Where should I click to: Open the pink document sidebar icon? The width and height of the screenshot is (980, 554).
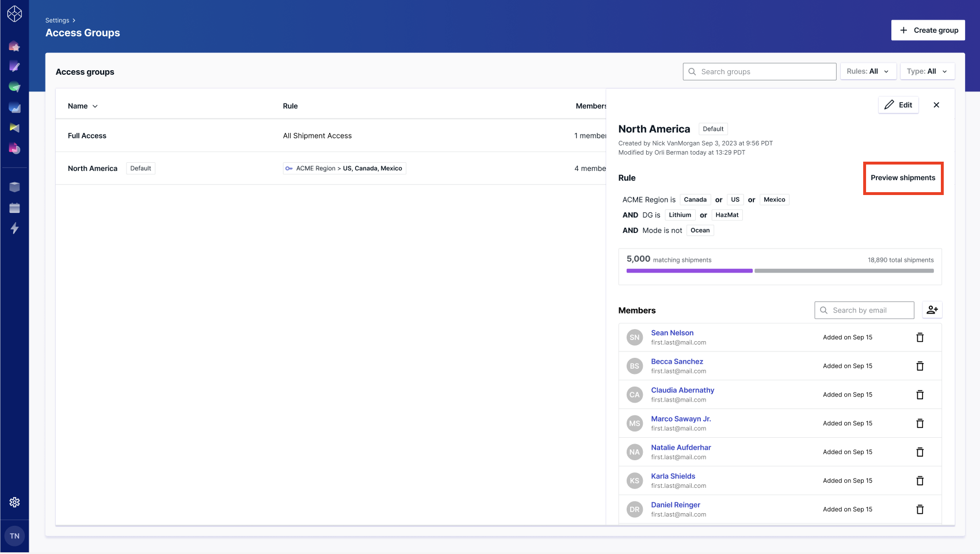[x=14, y=148]
